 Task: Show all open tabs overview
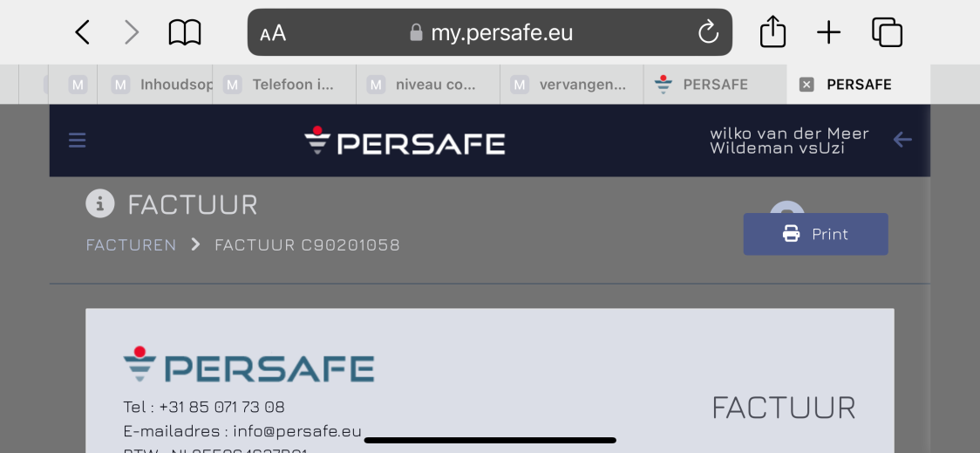887,33
